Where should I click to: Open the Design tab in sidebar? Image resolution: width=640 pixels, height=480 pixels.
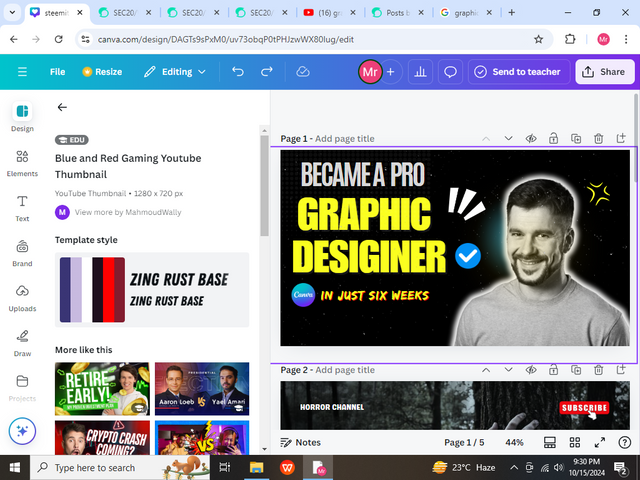(22, 118)
